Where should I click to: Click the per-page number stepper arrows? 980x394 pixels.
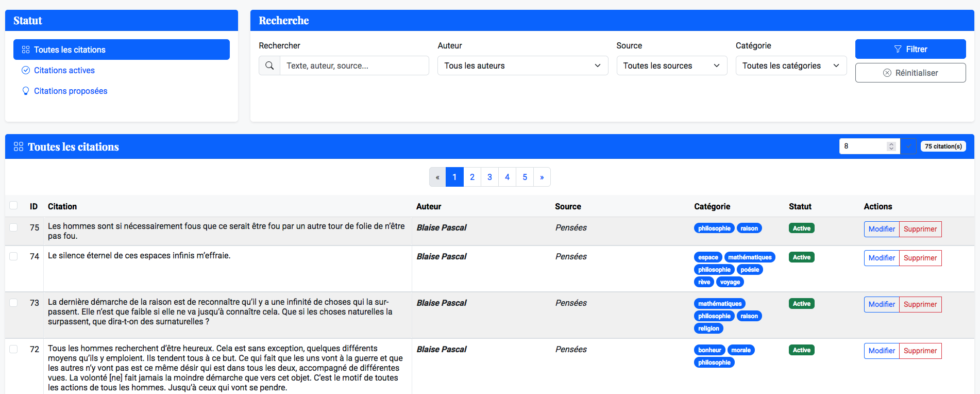(x=891, y=146)
